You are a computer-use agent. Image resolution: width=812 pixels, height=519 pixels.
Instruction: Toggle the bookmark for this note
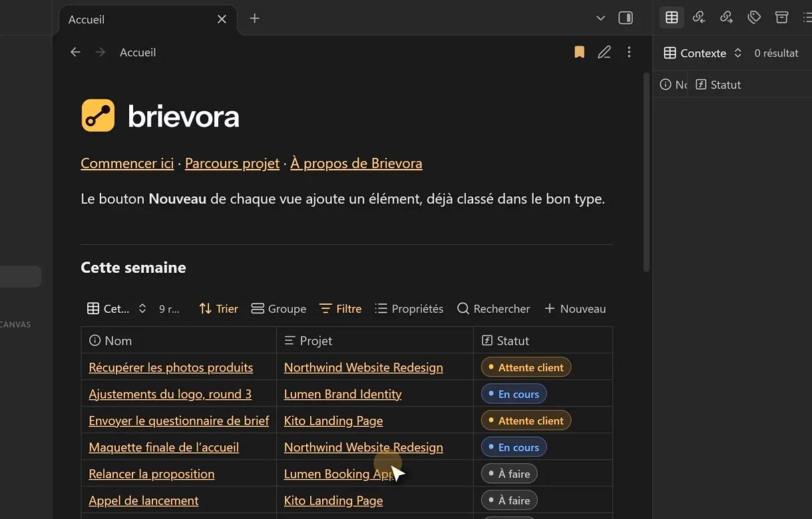point(579,52)
